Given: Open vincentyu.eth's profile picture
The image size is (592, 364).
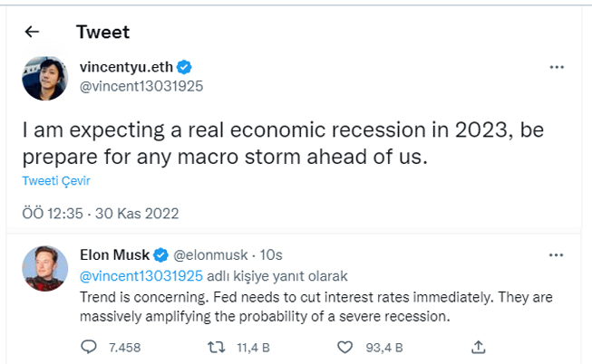Looking at the screenshot, I should pos(41,75).
